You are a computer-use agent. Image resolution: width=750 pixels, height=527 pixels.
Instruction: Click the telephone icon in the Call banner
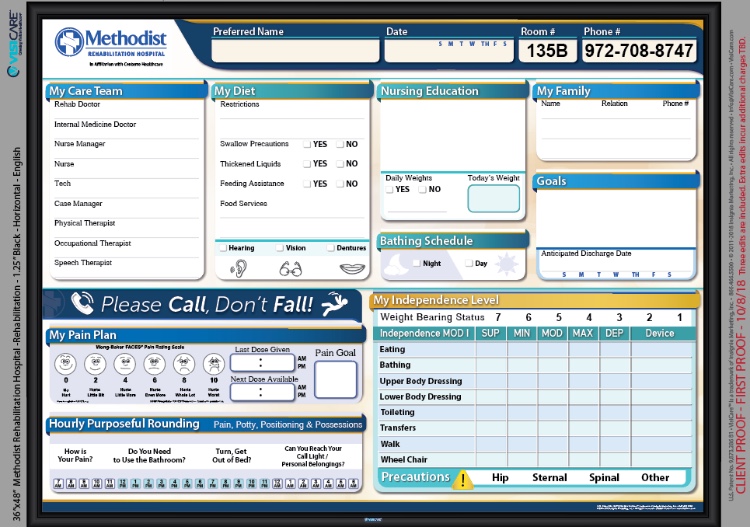tap(82, 303)
